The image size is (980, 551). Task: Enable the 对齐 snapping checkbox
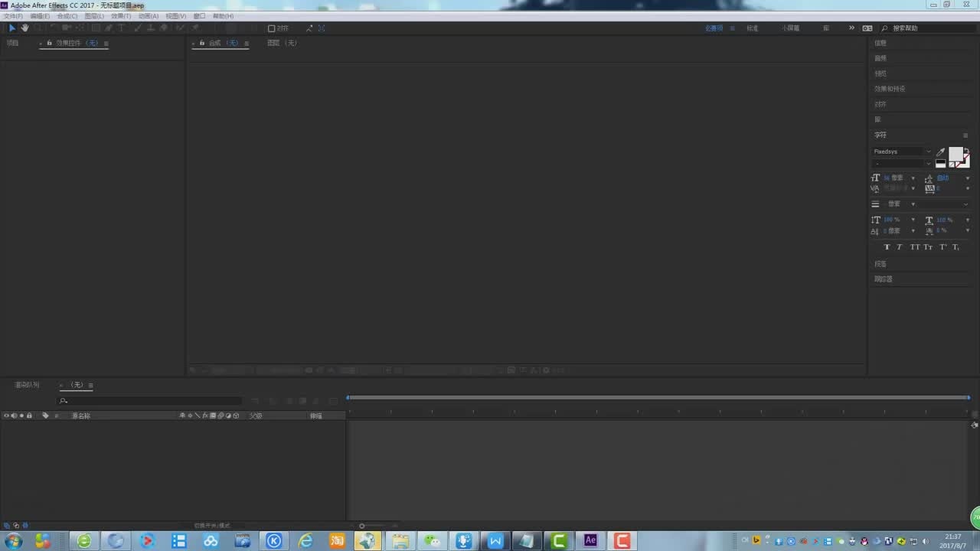coord(271,28)
